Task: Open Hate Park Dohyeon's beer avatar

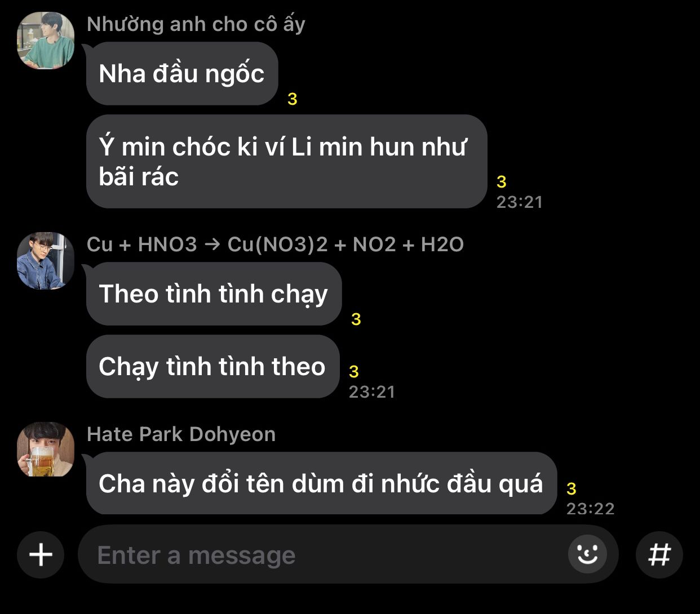Action: point(46,449)
